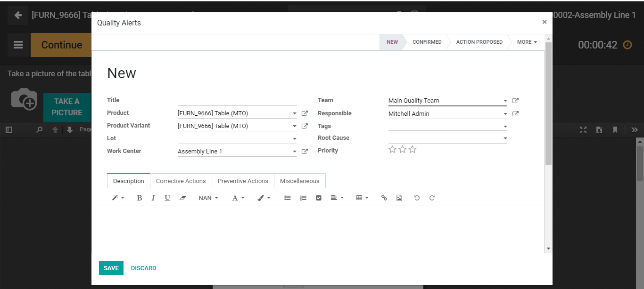Insert an image with the picture icon
Viewport: 644px width, 289px height.
click(399, 198)
